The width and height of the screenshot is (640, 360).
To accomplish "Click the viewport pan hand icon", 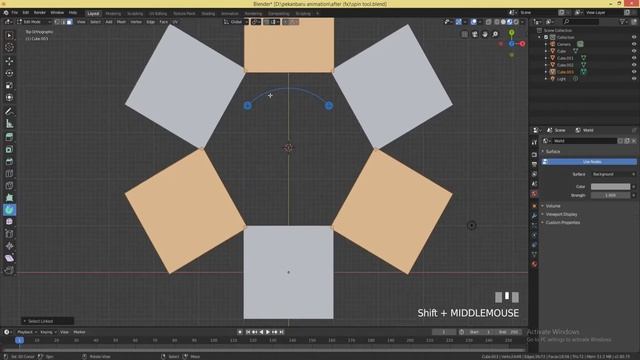I will pos(484,34).
